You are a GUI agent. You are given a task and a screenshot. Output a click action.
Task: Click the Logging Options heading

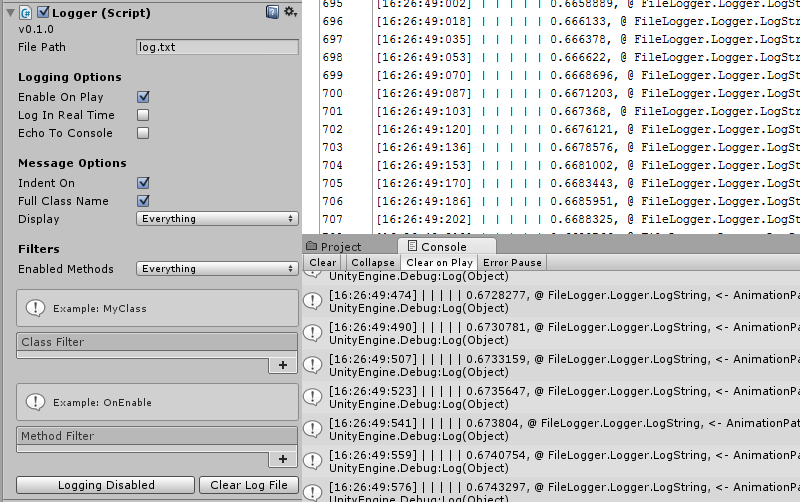(70, 77)
